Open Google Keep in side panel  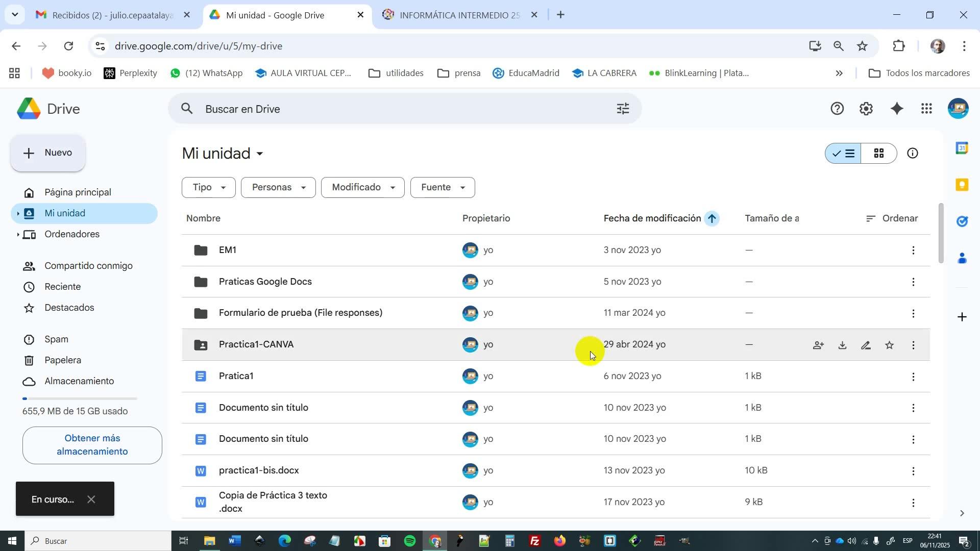(x=962, y=185)
